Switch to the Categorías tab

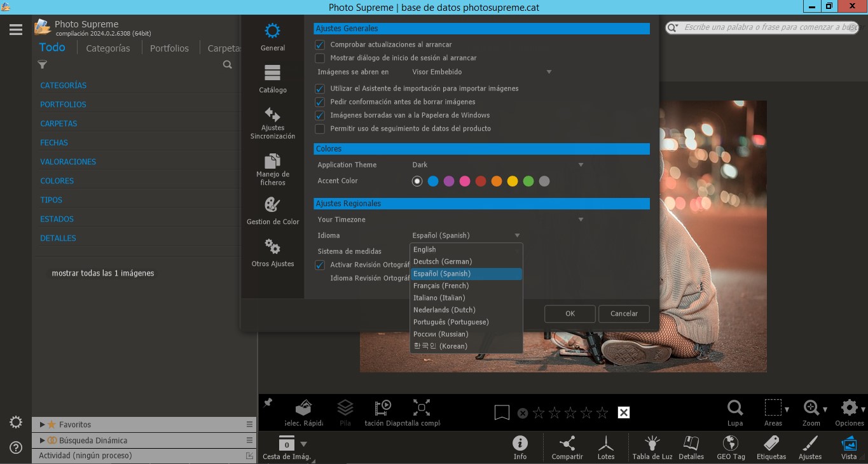pos(107,48)
